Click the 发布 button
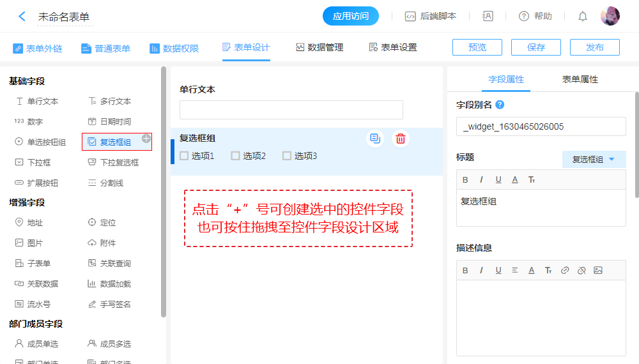Viewport: 639px width, 364px height. [x=594, y=47]
